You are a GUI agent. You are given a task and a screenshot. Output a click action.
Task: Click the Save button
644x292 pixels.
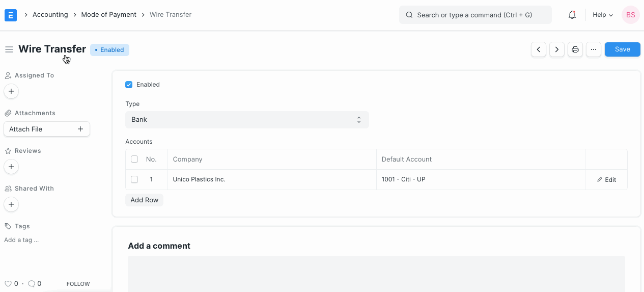point(622,49)
